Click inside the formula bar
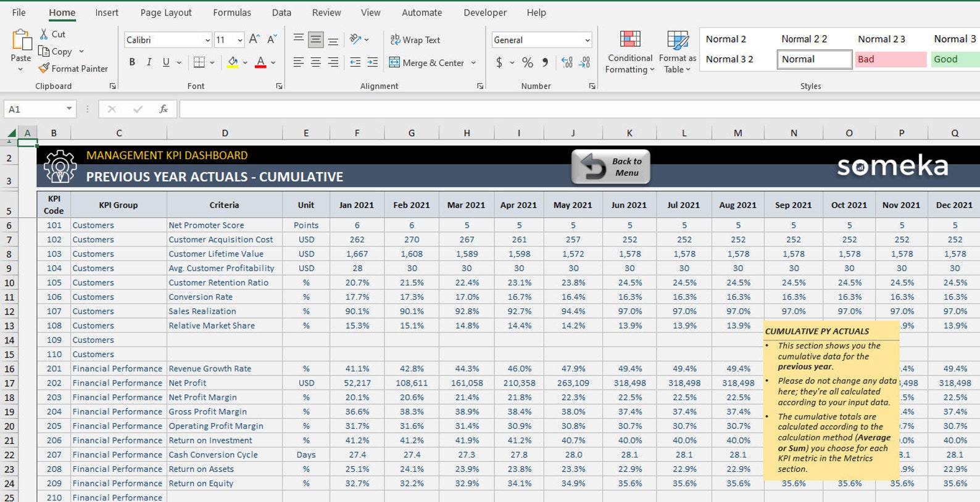This screenshot has height=502, width=980. coord(579,109)
